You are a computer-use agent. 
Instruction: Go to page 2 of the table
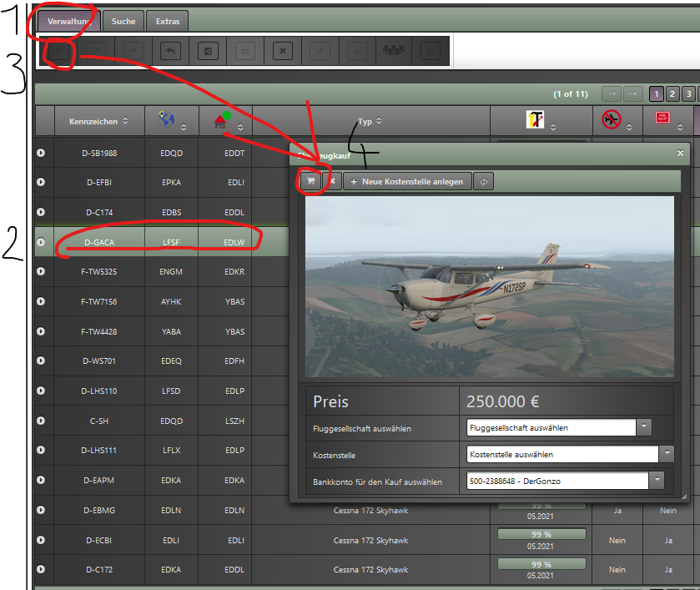click(672, 93)
